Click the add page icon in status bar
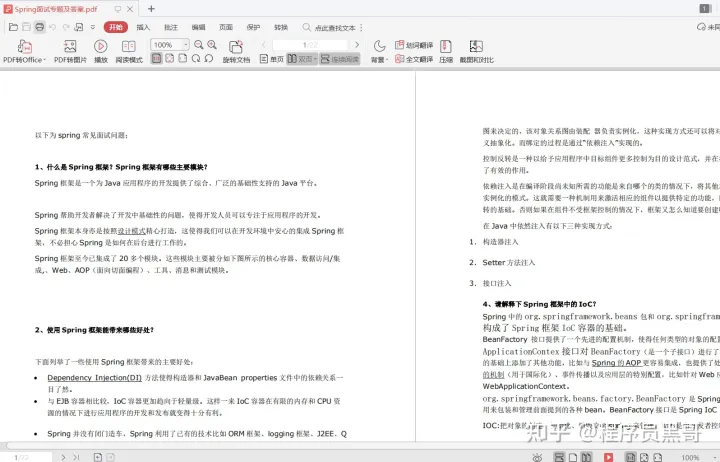Viewport: 720px width, 462px height. (x=98, y=457)
